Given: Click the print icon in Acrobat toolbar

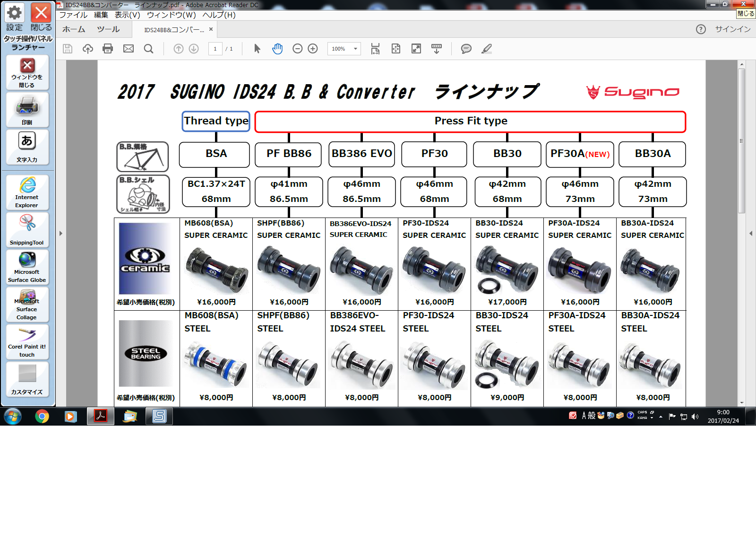Looking at the screenshot, I should 108,49.
